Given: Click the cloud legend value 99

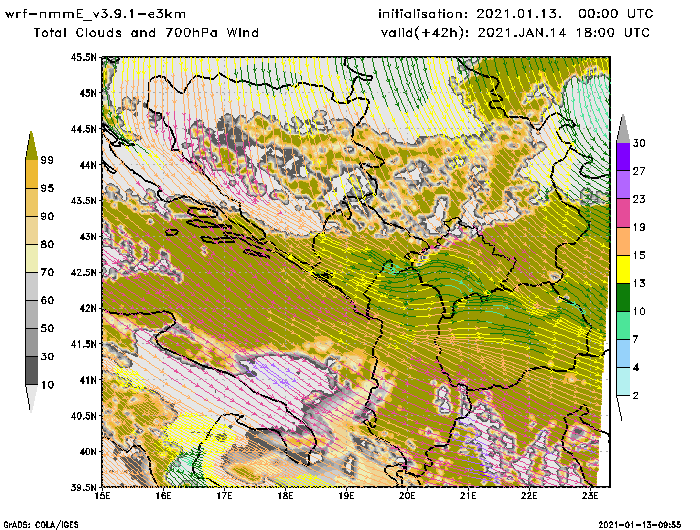Looking at the screenshot, I should tap(47, 160).
